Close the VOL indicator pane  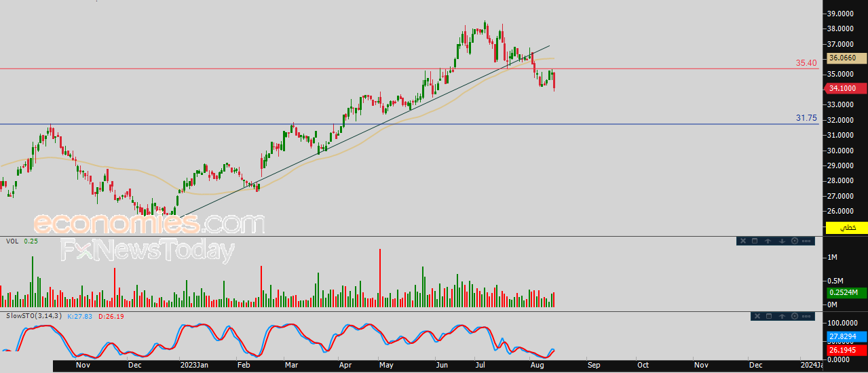(x=743, y=241)
